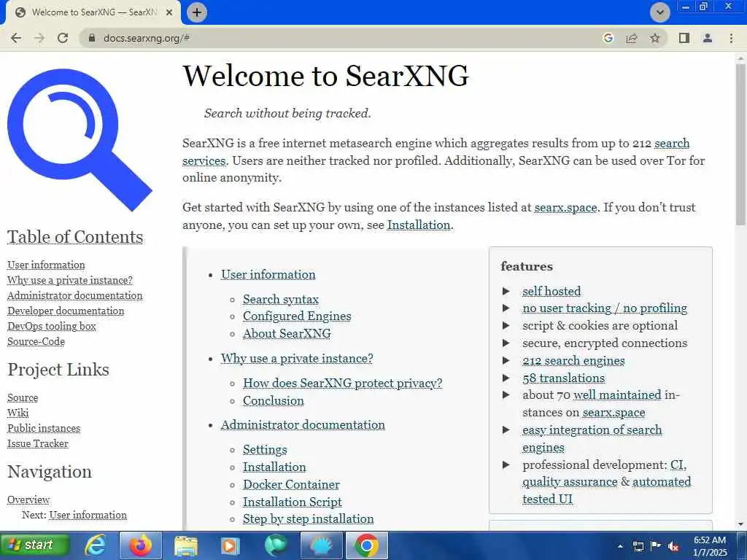
Task: Click the Overview navigation link
Action: 28,499
